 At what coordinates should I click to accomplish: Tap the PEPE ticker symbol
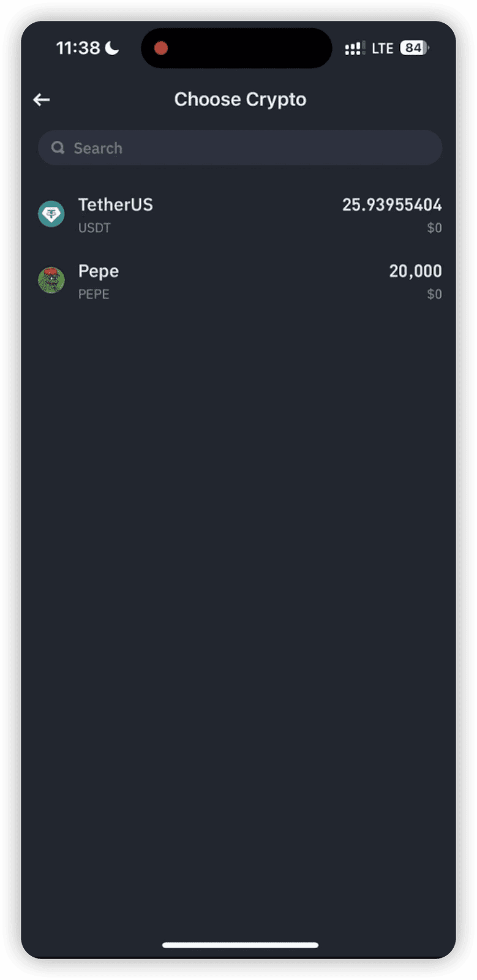(94, 294)
